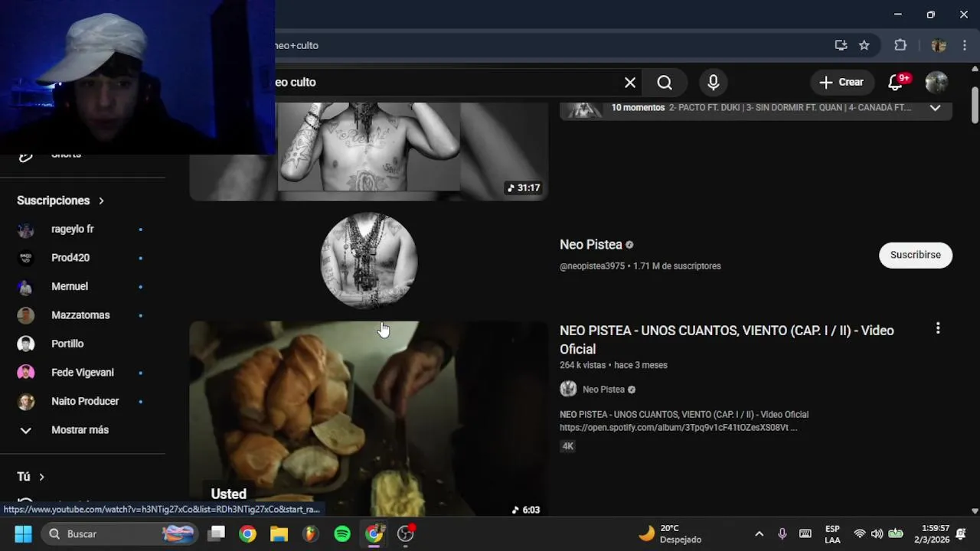Image resolution: width=980 pixels, height=551 pixels.
Task: Click the page vertical scrollbar
Action: pyautogui.click(x=975, y=106)
